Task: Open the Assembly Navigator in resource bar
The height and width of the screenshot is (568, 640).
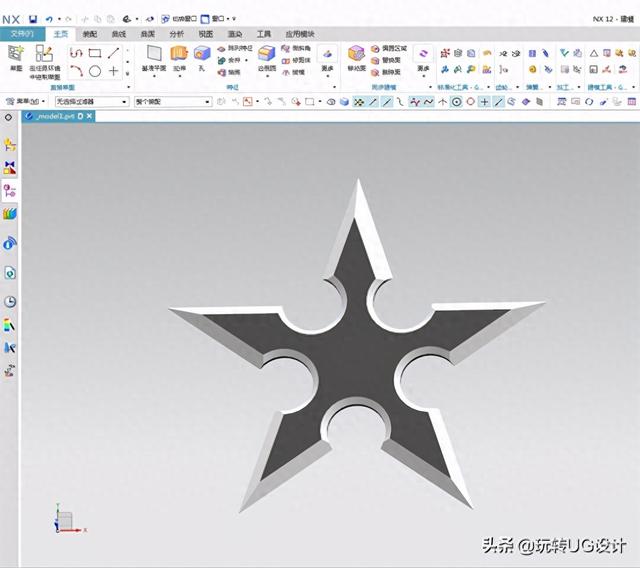Action: (x=9, y=144)
